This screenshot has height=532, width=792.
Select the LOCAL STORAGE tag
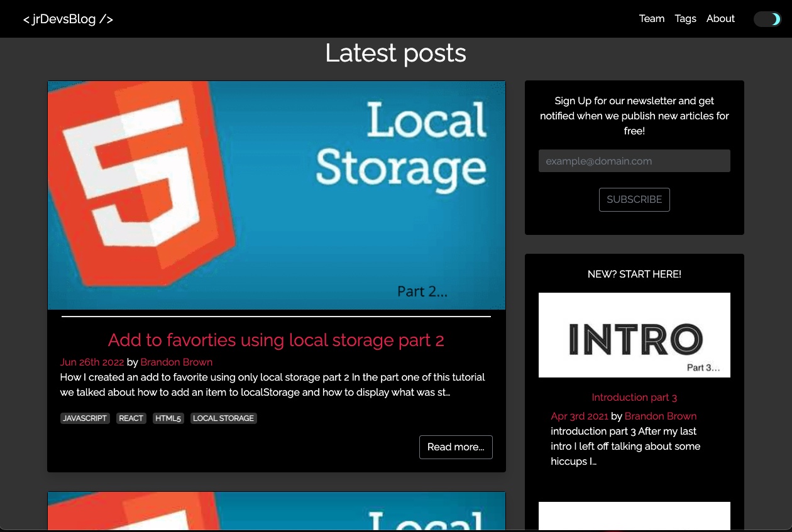224,418
